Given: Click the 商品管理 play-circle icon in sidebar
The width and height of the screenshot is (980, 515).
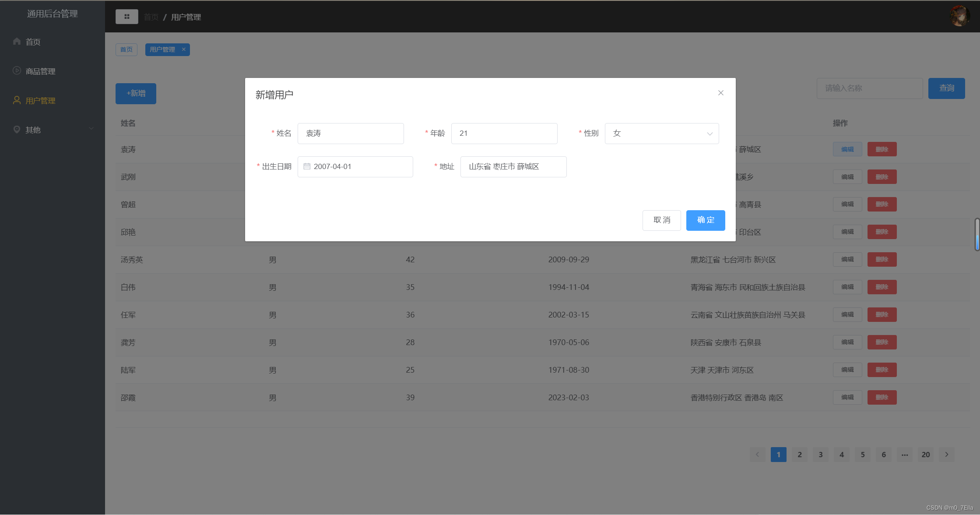Looking at the screenshot, I should (x=17, y=71).
